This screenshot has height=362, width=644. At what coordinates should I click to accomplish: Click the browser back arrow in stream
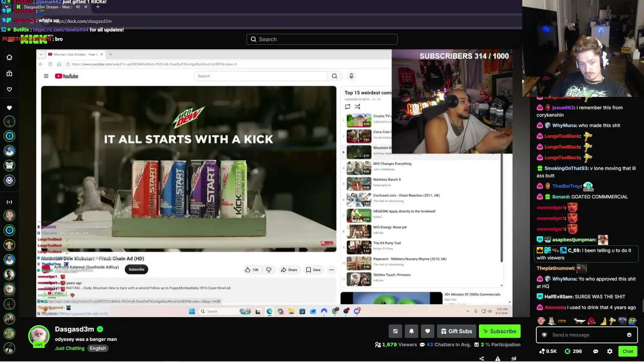point(41,64)
